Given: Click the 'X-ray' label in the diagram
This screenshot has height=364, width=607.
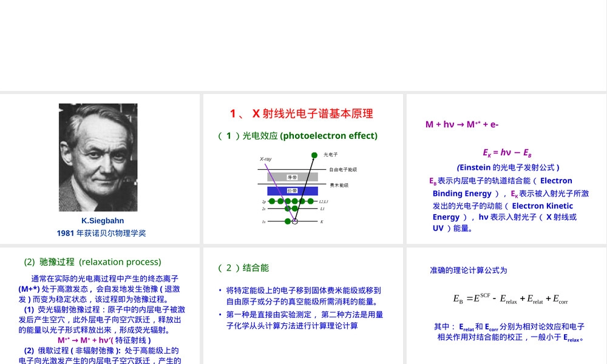Looking at the screenshot, I should [266, 159].
